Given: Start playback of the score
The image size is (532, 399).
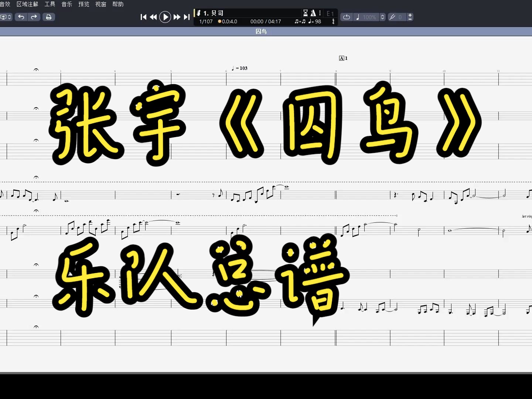Looking at the screenshot, I should coord(165,17).
